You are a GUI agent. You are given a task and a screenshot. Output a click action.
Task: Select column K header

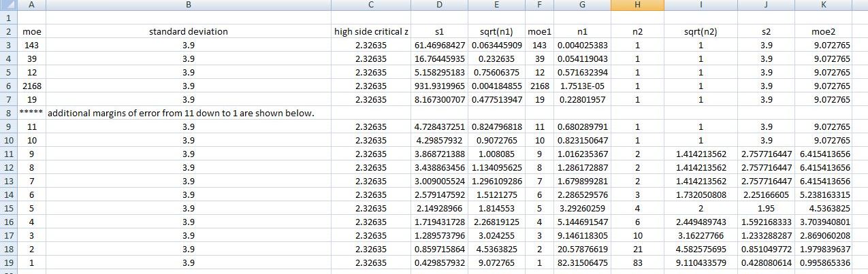[824, 5]
